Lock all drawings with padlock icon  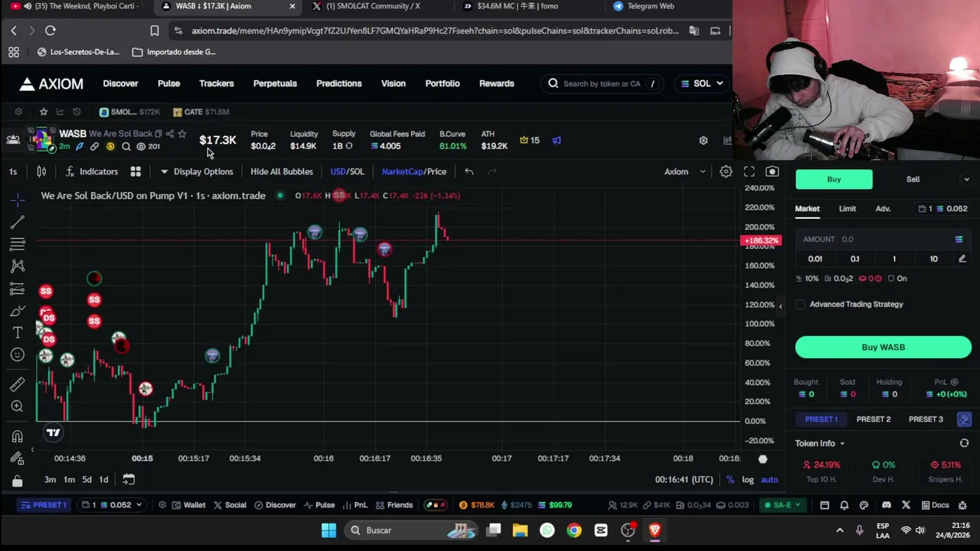[x=17, y=481]
